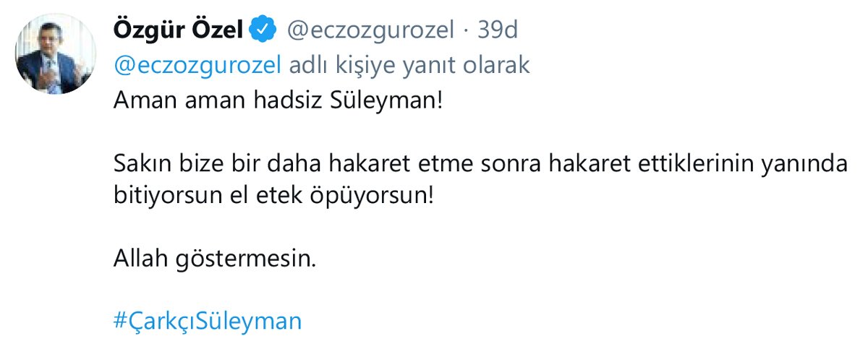Click the text "adlı kişiye yanıt olarak"
Screen dimensions: 868x349
click(409, 65)
